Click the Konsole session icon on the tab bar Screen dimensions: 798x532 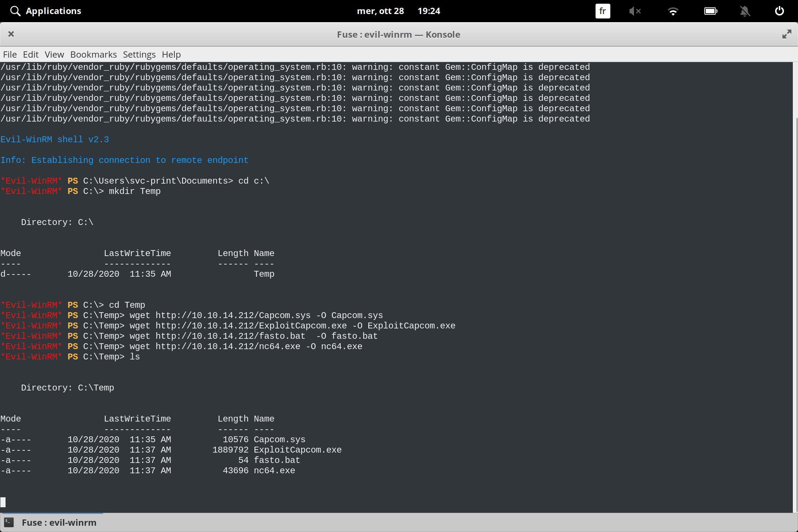click(8, 522)
